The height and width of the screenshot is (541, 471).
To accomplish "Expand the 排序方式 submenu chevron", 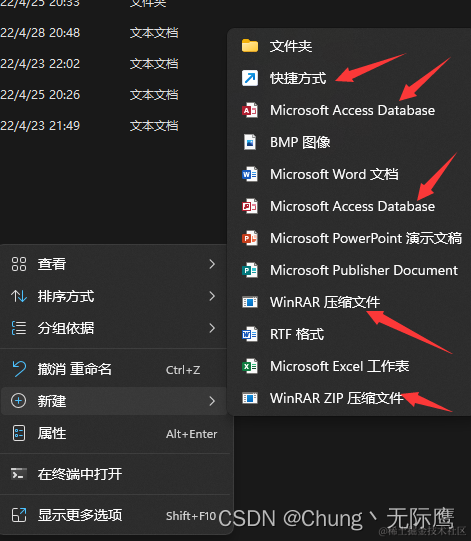I will pos(212,296).
